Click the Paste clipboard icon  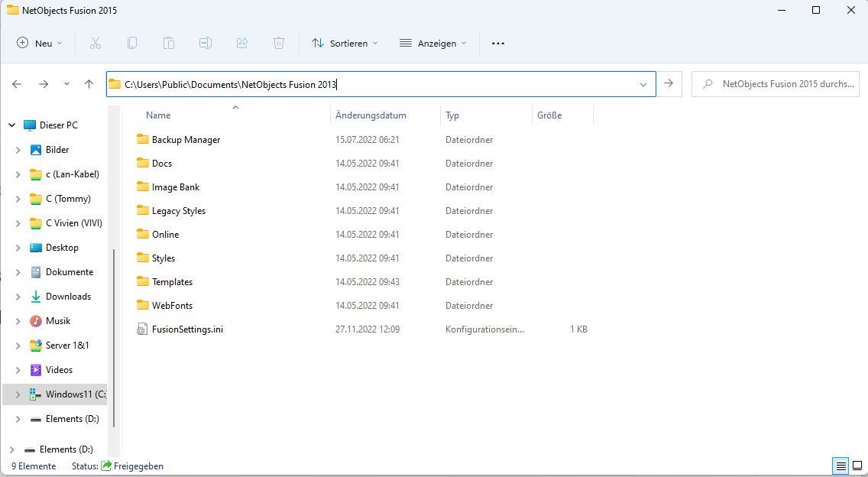tap(169, 44)
